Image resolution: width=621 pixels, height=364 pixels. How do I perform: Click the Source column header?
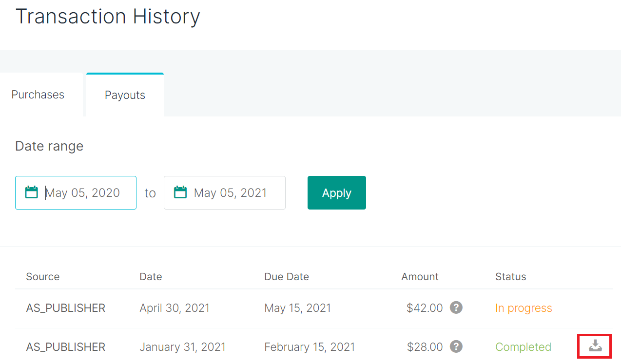43,276
